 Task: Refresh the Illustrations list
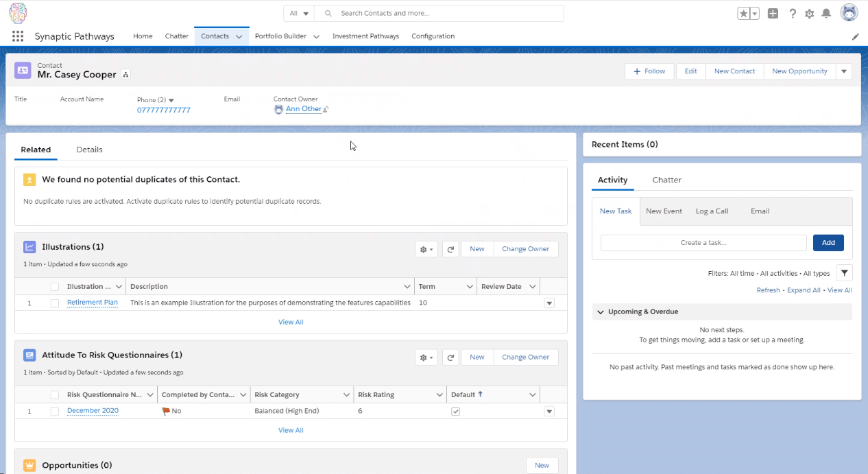point(451,249)
